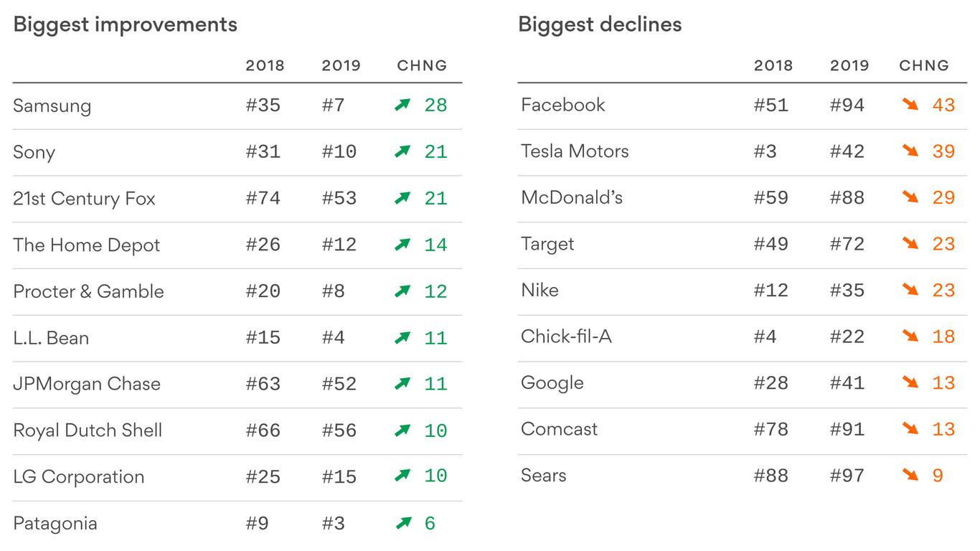980x551 pixels.
Task: Click Facebook's 2019 rank #94
Action: click(847, 105)
